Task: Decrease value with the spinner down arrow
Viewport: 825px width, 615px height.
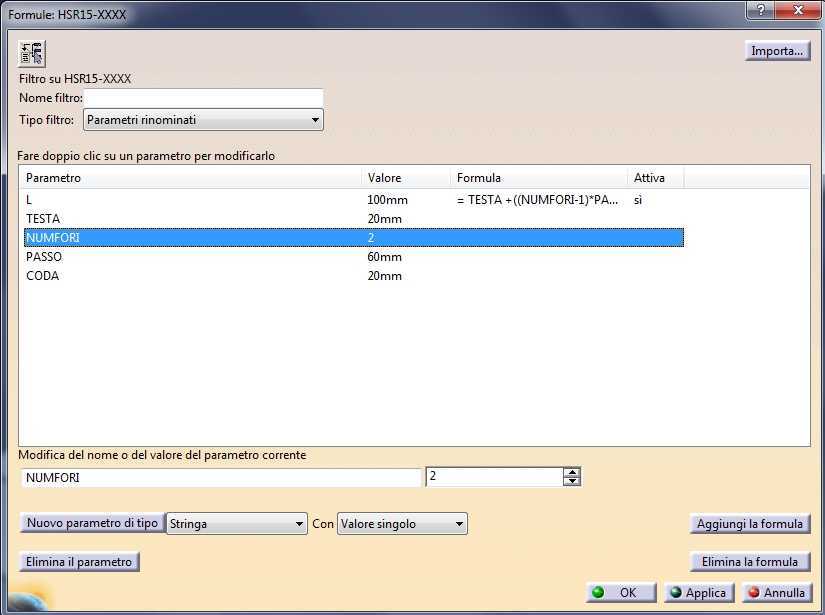Action: click(571, 481)
